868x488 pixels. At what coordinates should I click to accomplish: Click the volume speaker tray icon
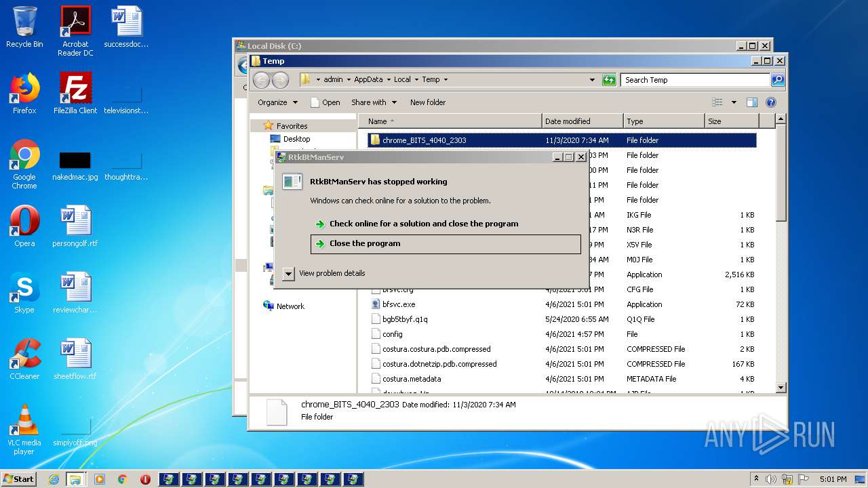coord(771,479)
